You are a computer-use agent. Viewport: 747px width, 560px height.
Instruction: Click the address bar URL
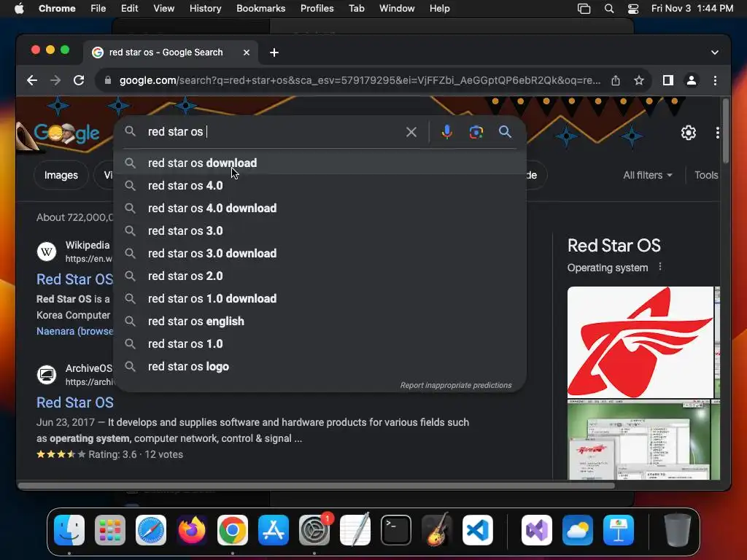(360, 80)
